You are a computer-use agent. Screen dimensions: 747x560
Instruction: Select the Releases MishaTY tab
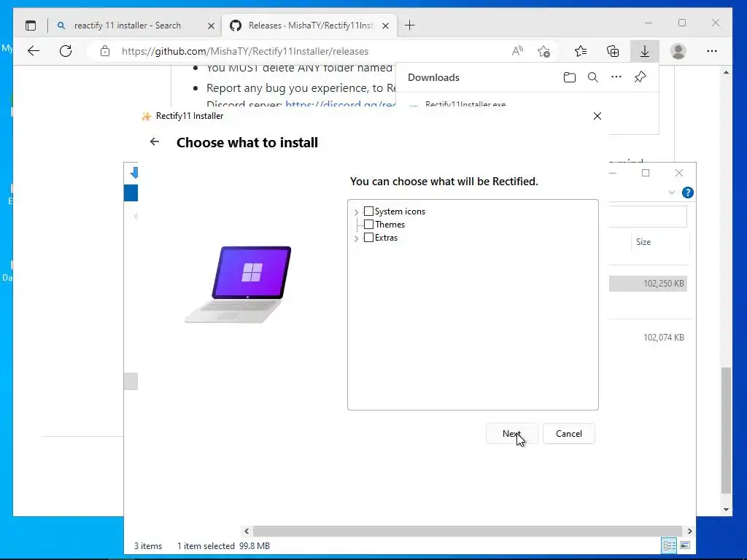coord(309,26)
